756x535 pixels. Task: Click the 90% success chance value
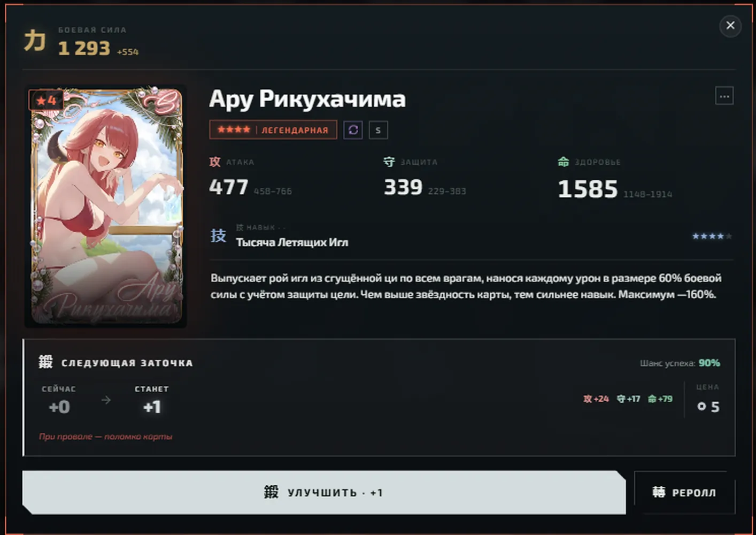coord(709,363)
